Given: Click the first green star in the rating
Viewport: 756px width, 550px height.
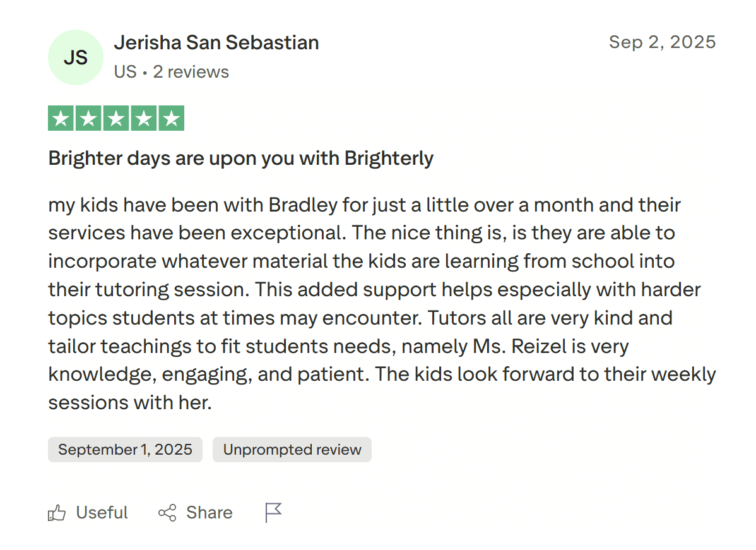Looking at the screenshot, I should tap(61, 118).
